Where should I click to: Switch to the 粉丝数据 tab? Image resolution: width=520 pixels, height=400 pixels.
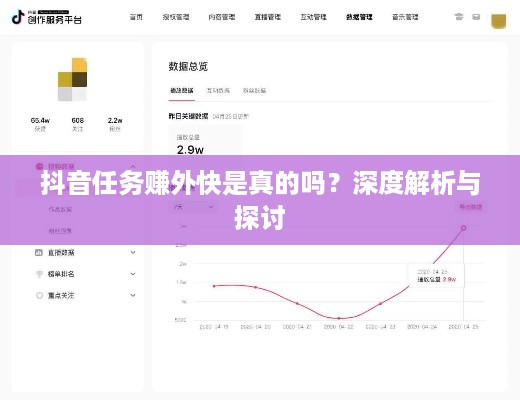click(254, 91)
